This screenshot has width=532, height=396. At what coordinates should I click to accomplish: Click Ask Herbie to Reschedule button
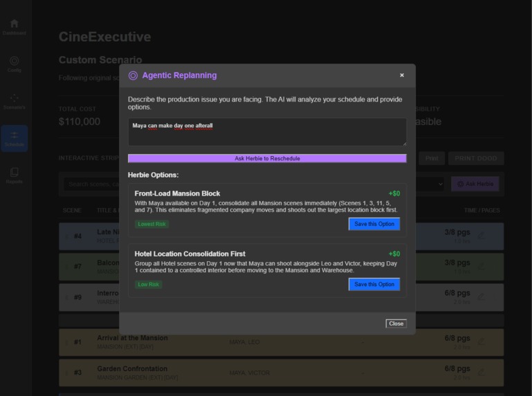267,158
